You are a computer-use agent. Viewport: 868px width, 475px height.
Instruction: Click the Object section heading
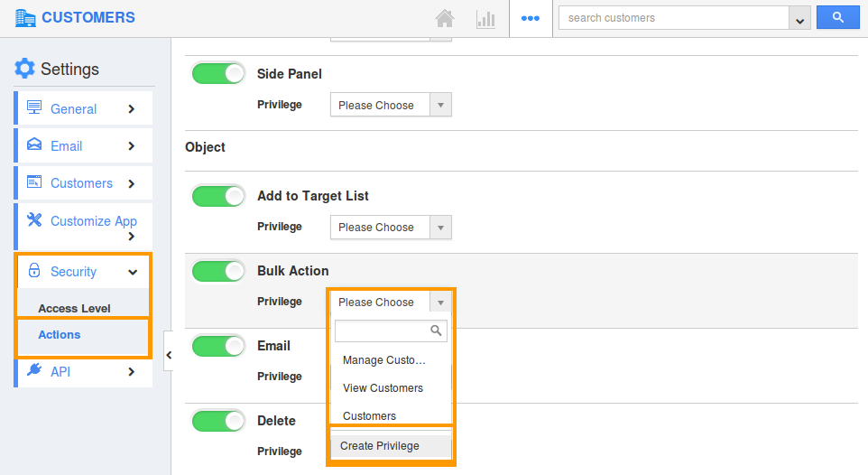pyautogui.click(x=206, y=147)
